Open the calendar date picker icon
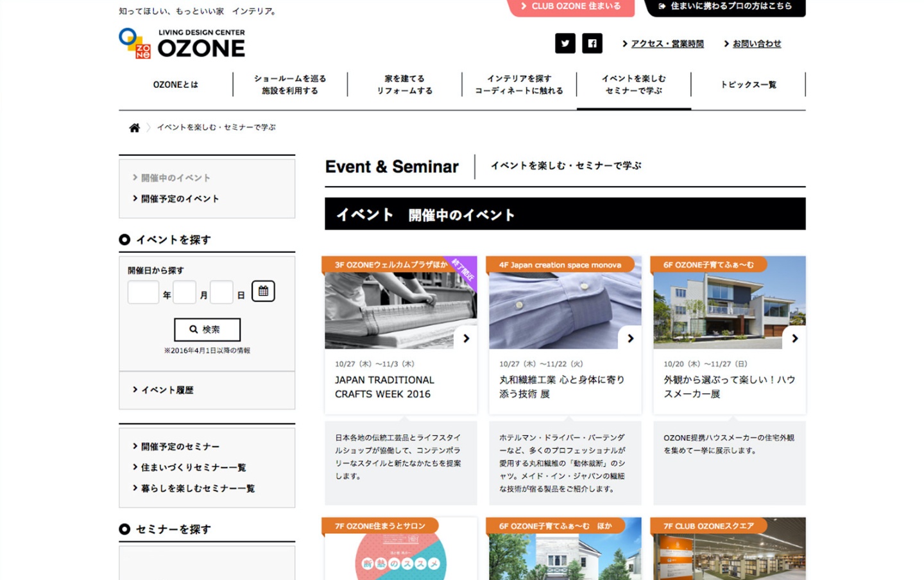Viewport: 924px width, 580px height. pos(263,291)
